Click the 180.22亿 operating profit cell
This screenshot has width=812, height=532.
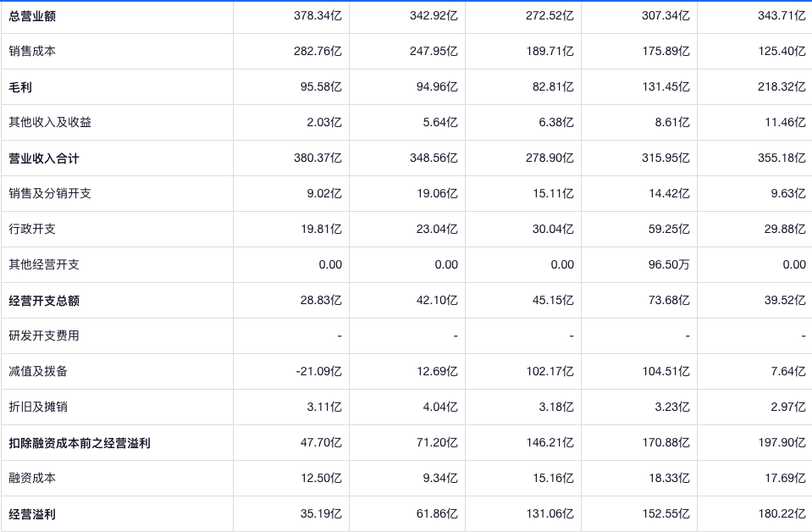coord(782,514)
